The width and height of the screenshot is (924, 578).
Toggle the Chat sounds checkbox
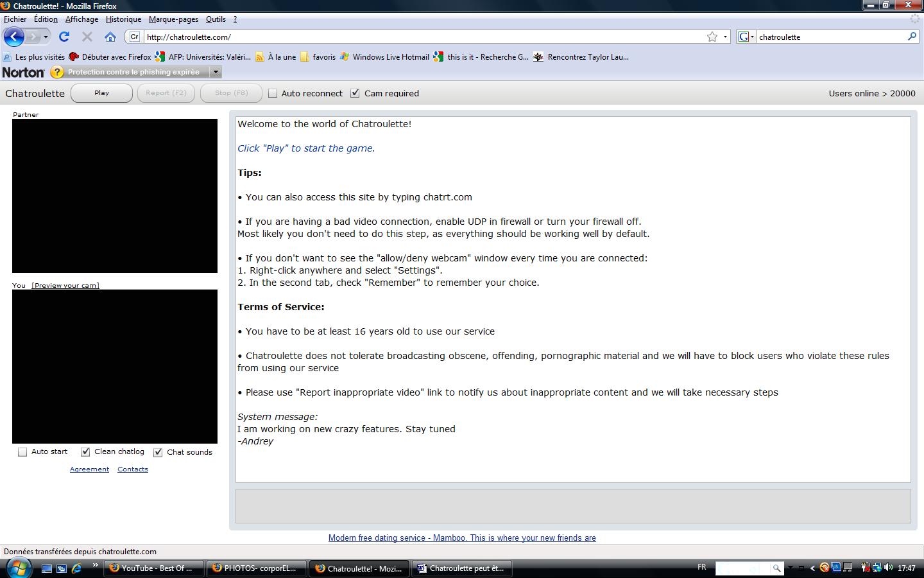(x=158, y=452)
